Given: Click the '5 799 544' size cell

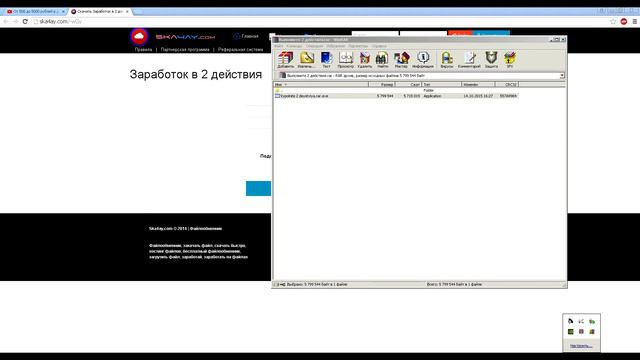Looking at the screenshot, I should point(385,96).
